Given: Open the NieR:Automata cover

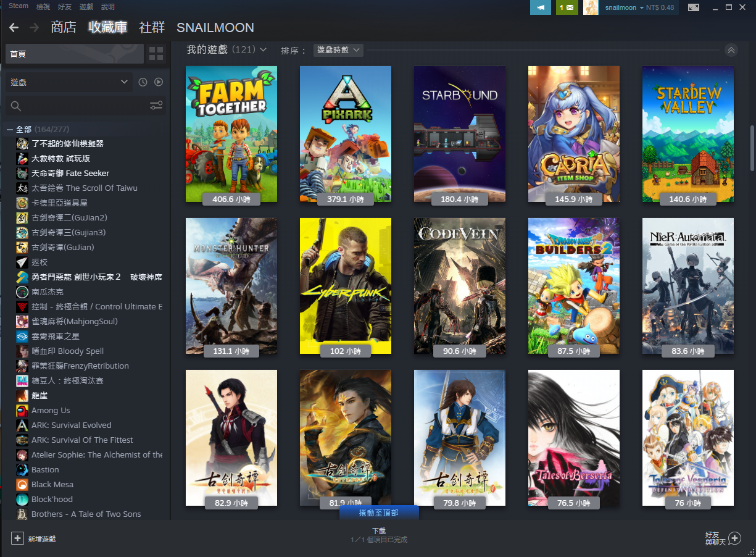Looking at the screenshot, I should tap(688, 286).
